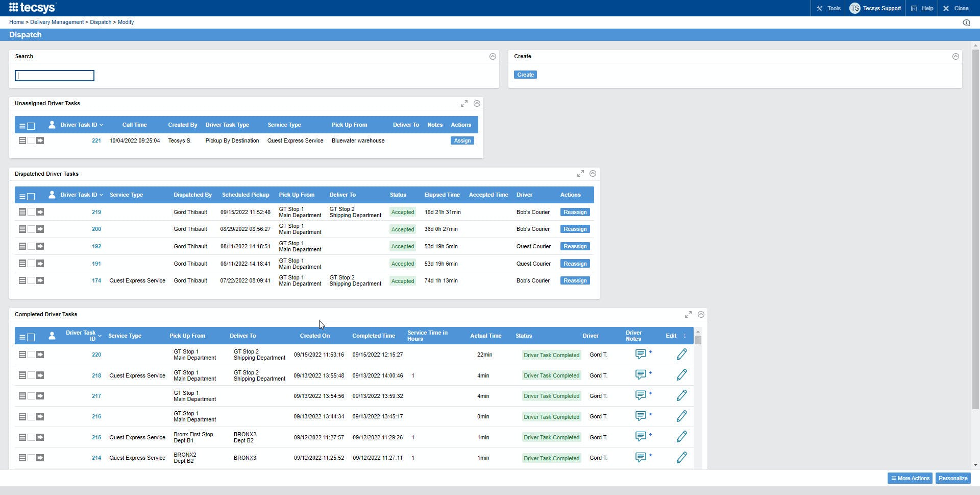
Task: Select the checkbox for task 221
Action: [x=31, y=140]
